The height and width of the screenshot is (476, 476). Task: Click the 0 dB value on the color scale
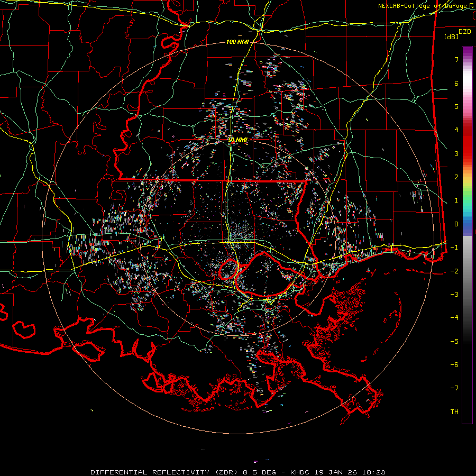[456, 224]
